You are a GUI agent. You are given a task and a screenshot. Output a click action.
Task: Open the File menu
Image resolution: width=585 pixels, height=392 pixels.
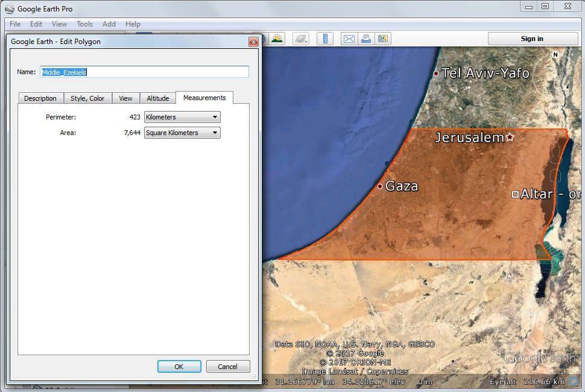15,24
